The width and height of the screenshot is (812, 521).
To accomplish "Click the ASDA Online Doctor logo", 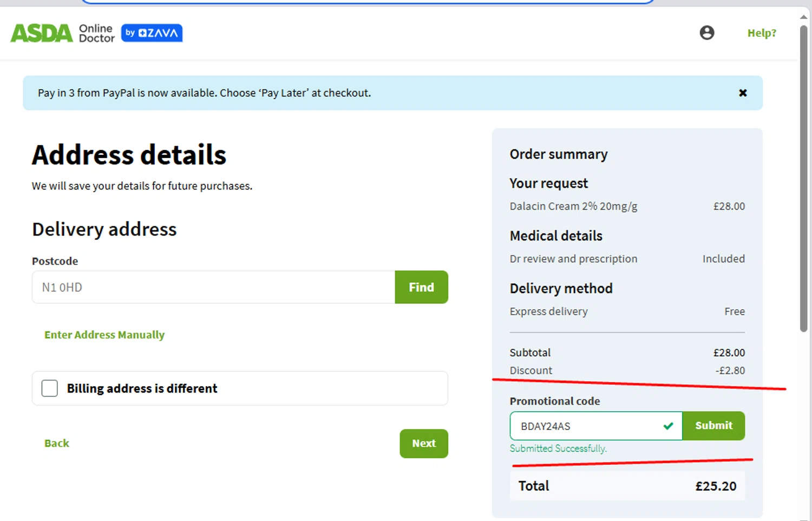I will tap(63, 33).
